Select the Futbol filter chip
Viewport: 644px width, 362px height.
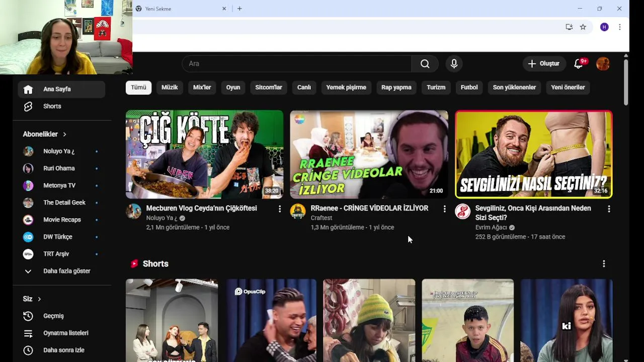pyautogui.click(x=469, y=87)
